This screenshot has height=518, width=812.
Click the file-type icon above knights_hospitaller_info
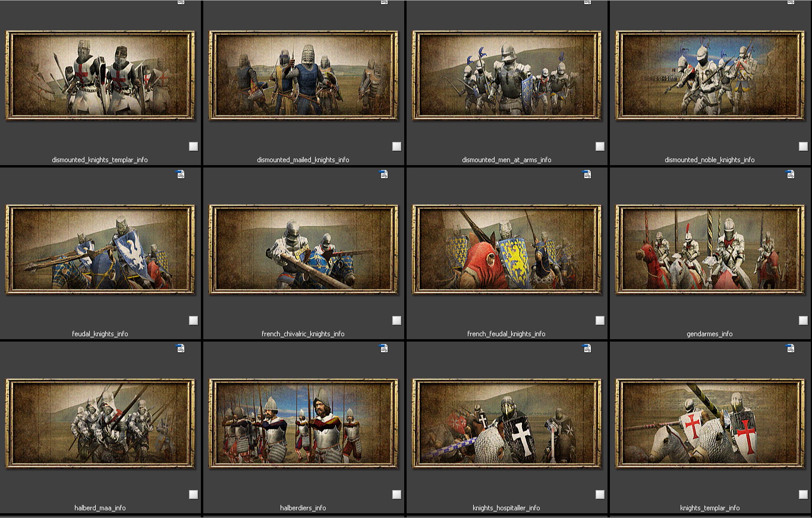(587, 348)
